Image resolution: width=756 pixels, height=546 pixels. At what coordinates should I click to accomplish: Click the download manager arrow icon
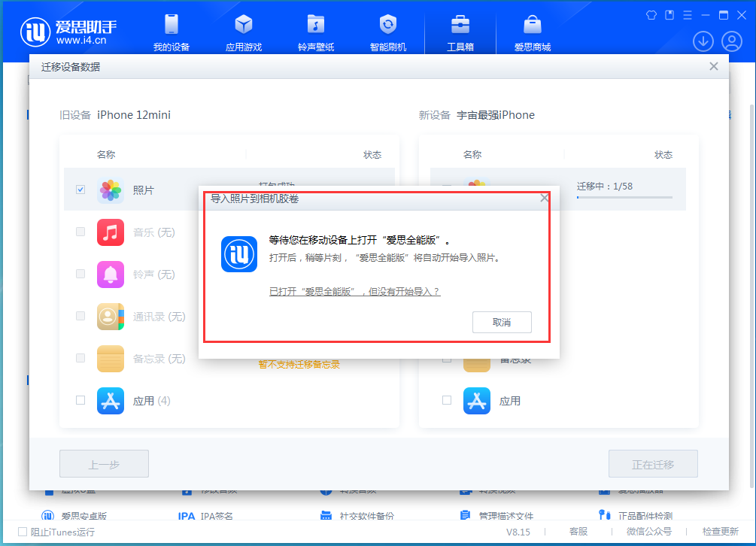pyautogui.click(x=703, y=41)
